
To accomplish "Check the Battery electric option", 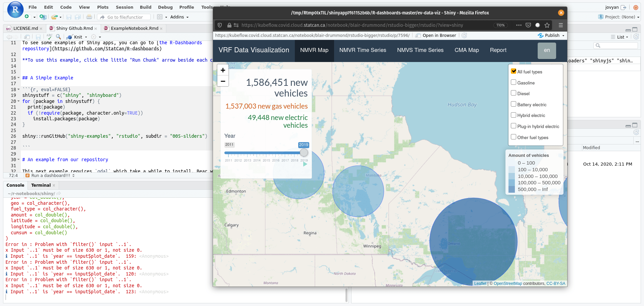I will pyautogui.click(x=514, y=104).
